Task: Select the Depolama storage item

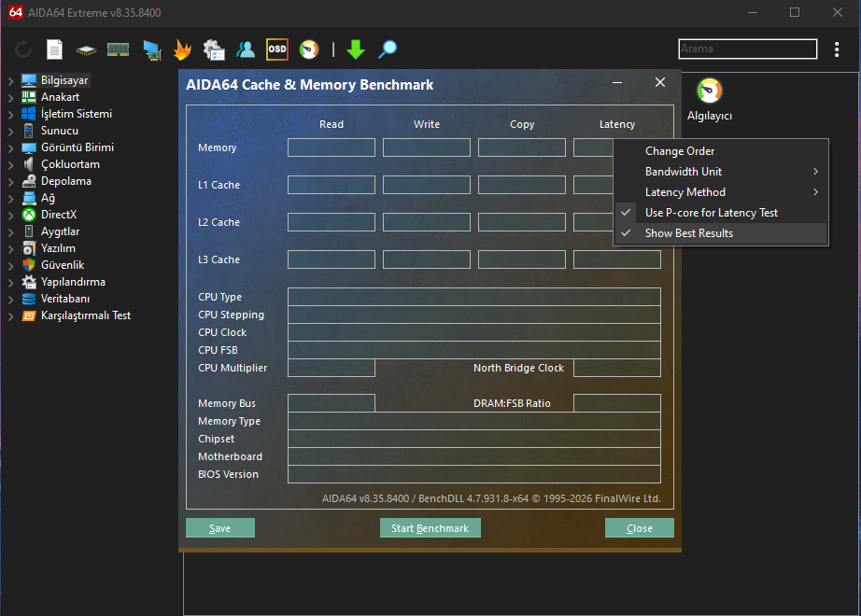Action: click(x=66, y=181)
